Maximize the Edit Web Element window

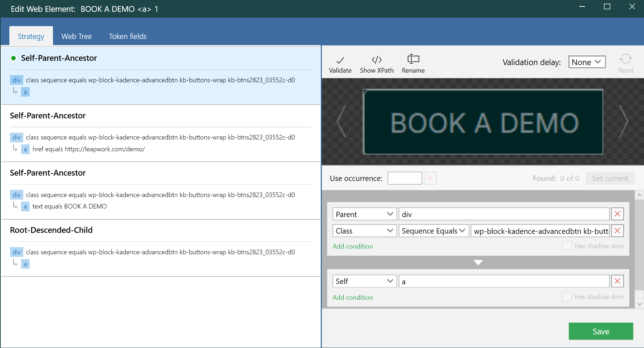(x=607, y=6)
